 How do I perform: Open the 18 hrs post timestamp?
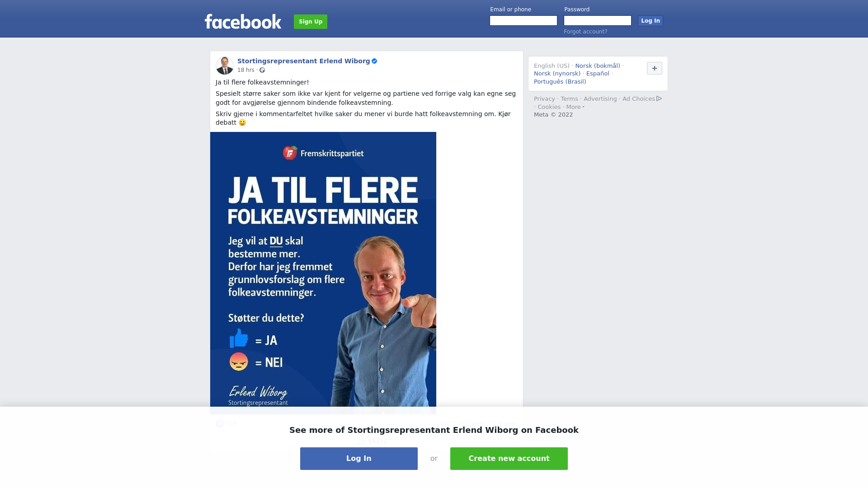pos(246,70)
